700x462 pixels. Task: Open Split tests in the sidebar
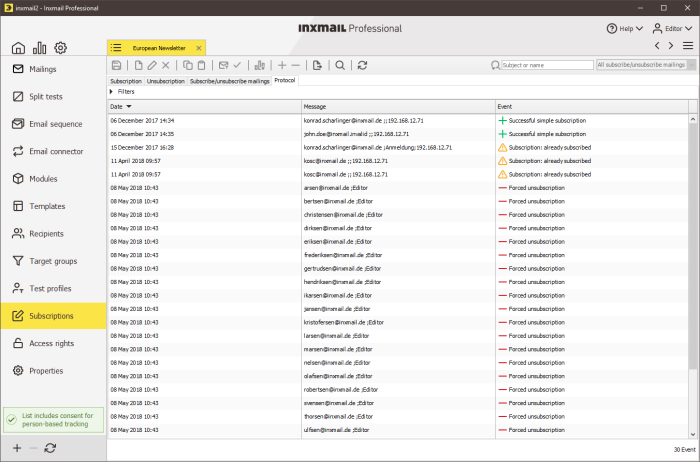pos(53,96)
